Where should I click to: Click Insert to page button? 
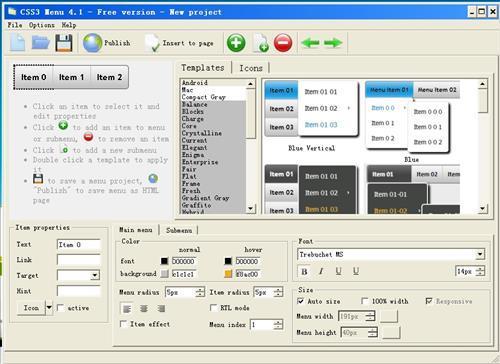(x=180, y=43)
